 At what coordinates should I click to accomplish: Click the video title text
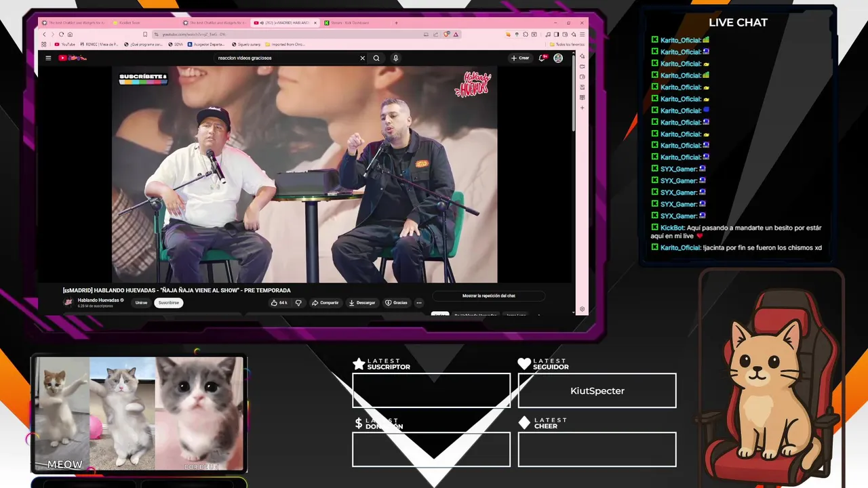tap(176, 291)
